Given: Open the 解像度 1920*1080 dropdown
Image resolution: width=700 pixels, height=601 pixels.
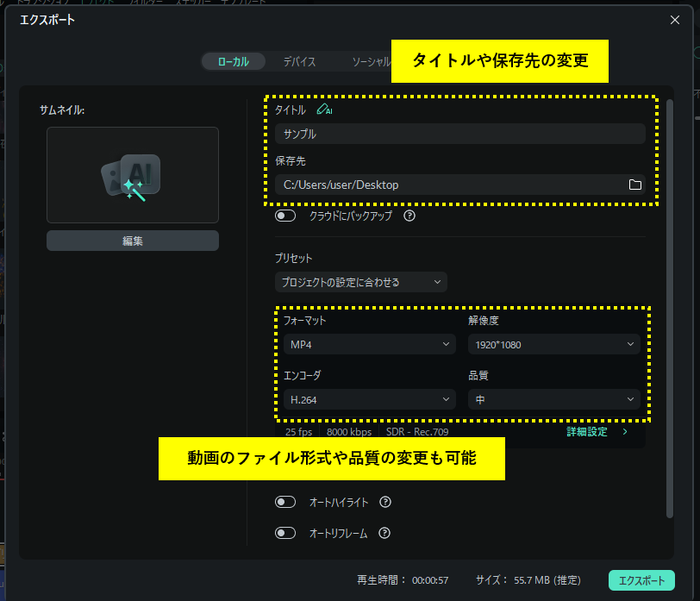Looking at the screenshot, I should tap(554, 344).
